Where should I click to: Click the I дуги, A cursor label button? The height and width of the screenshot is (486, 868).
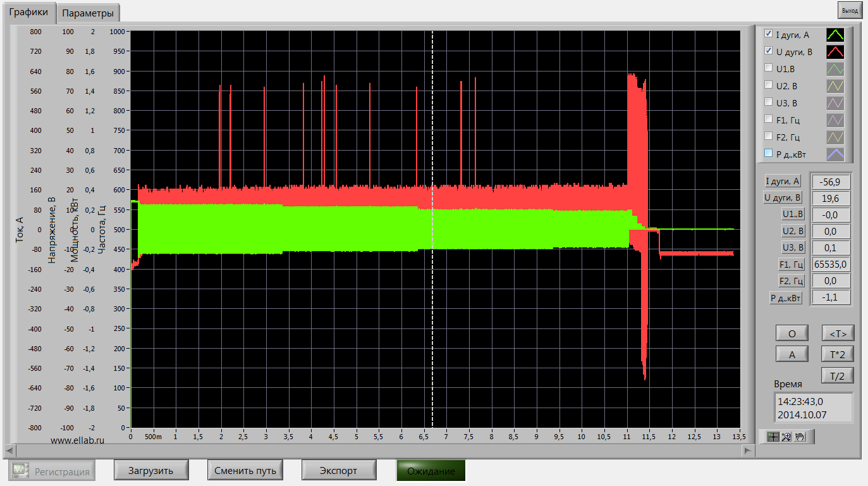[x=783, y=182]
